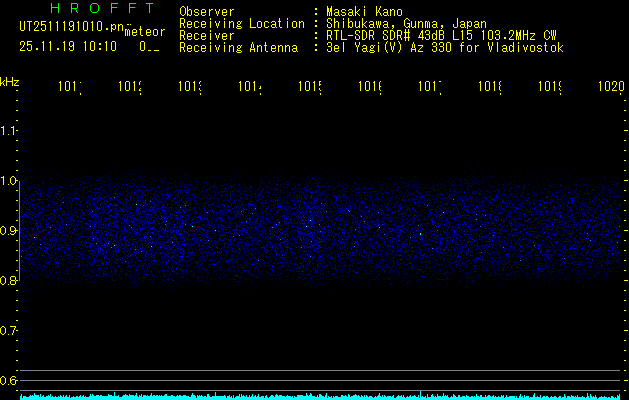Click the 1020 time axis marker
The image size is (629, 400).
point(610,88)
